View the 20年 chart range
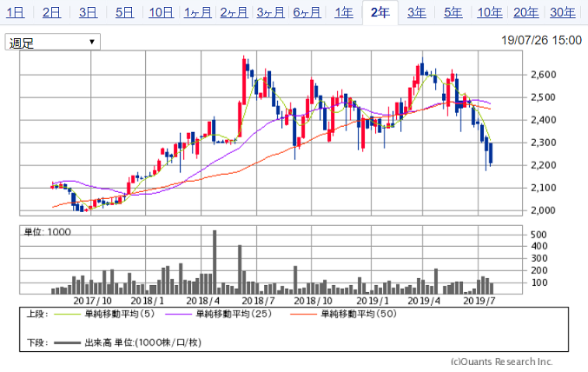 526,13
